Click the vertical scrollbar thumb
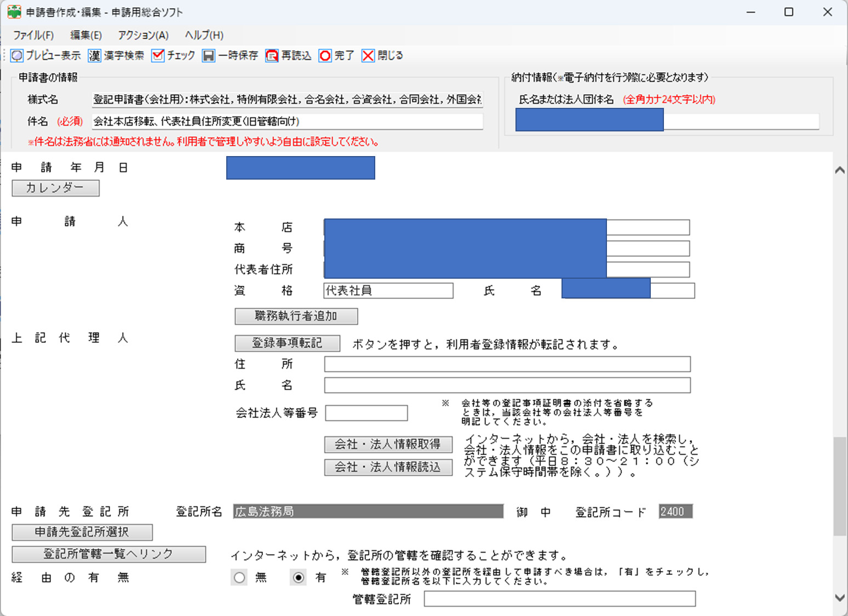The image size is (848, 616). click(x=840, y=486)
